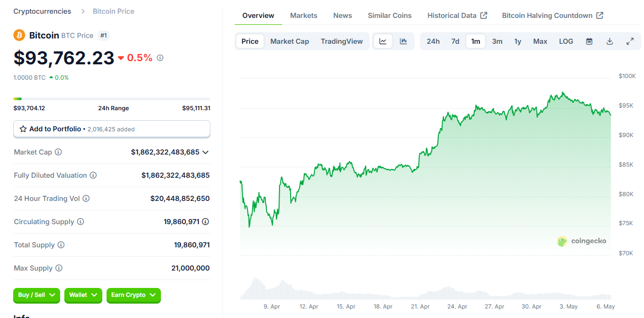
Task: Set chart range to 24h
Action: (433, 41)
